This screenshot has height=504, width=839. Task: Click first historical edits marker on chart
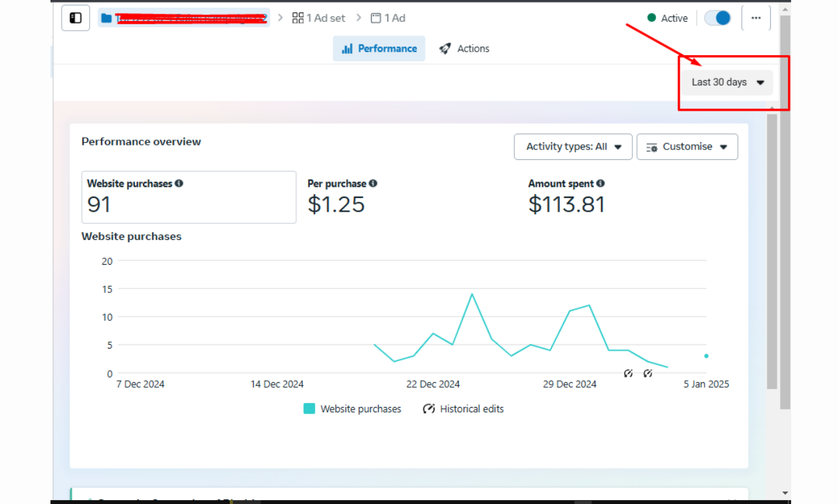(629, 374)
